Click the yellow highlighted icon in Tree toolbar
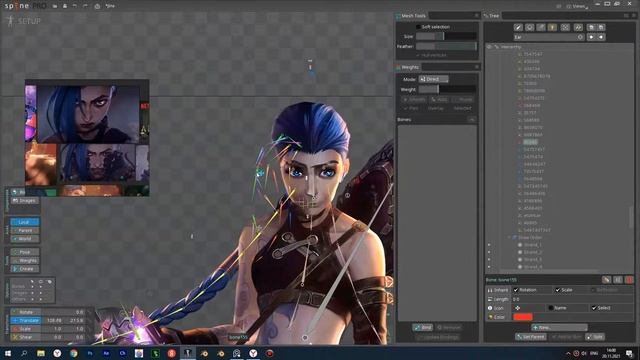Image resolution: width=640 pixels, height=360 pixels. (x=552, y=27)
